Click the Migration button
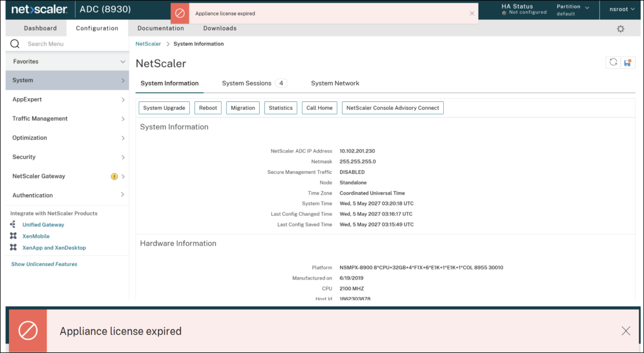644x353 pixels. tap(243, 108)
